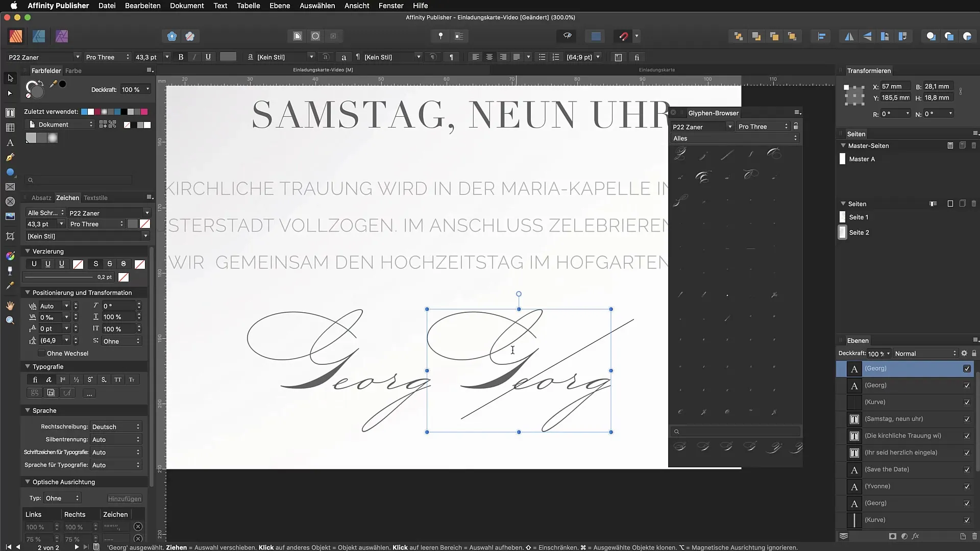Select the Frame Text tool
This screenshot has width=980, height=551.
(10, 113)
